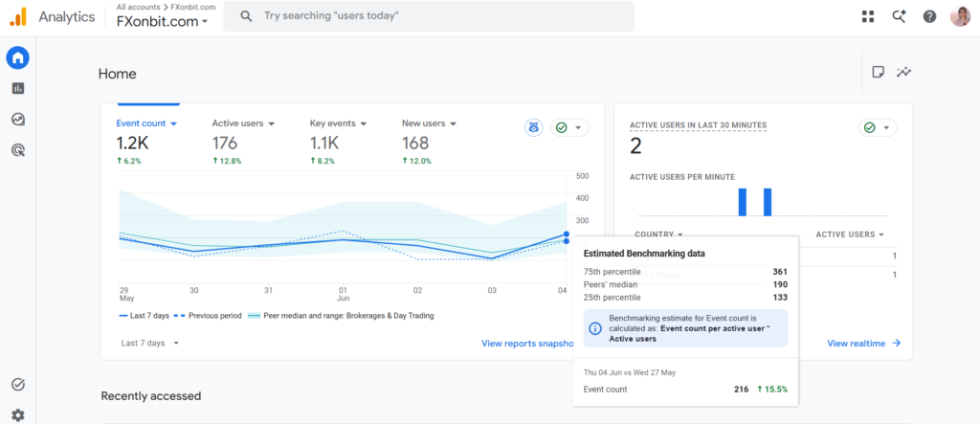Click the View reports snapshot link
This screenshot has height=424, width=980.
(x=527, y=344)
